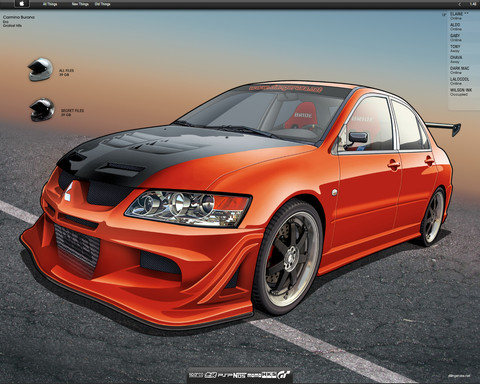480x384 pixels.
Task: Select contact GABY in the buddy list
Action: pos(455,37)
